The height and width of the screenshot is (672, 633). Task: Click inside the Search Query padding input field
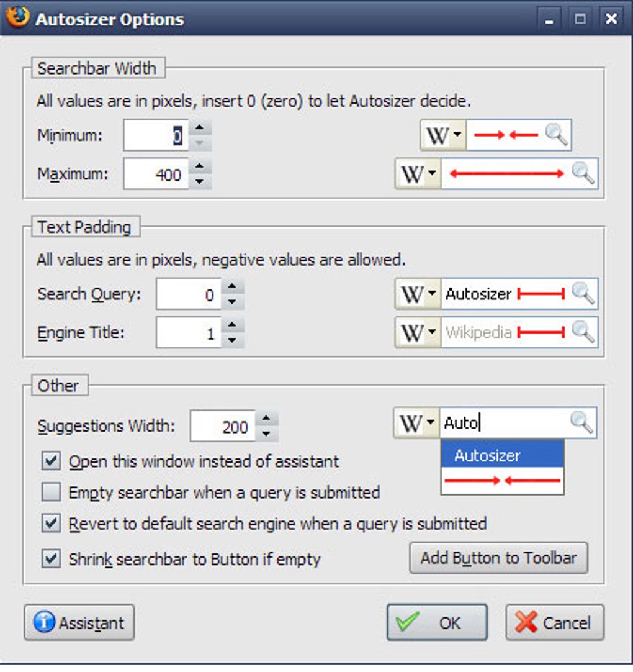coord(189,293)
